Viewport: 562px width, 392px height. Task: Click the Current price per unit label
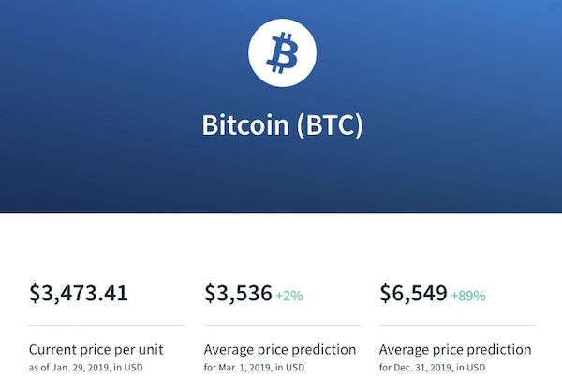[96, 349]
